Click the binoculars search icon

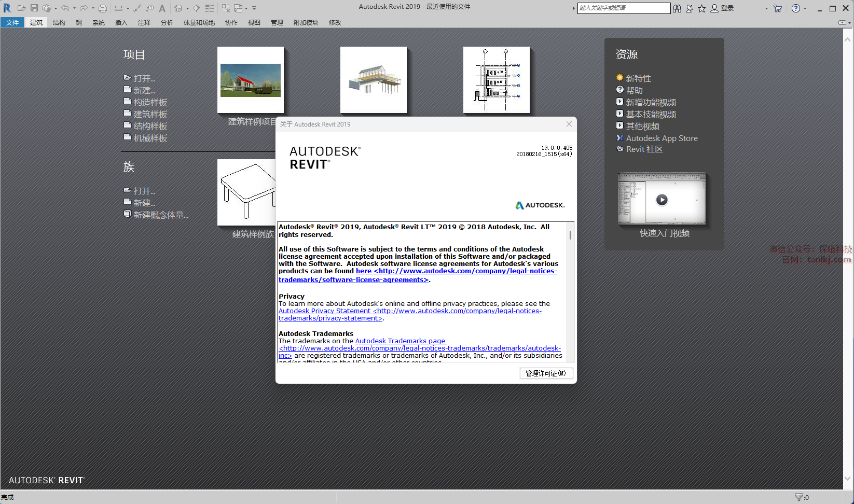coord(677,8)
